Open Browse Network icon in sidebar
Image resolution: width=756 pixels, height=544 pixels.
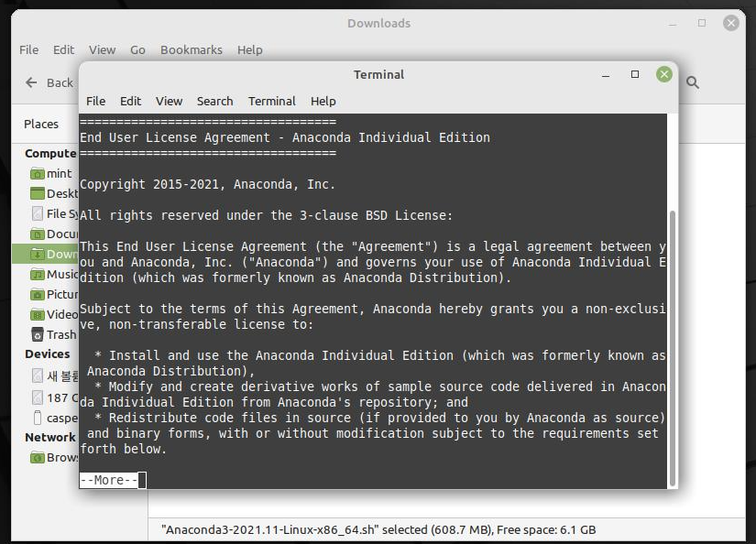pos(38,457)
